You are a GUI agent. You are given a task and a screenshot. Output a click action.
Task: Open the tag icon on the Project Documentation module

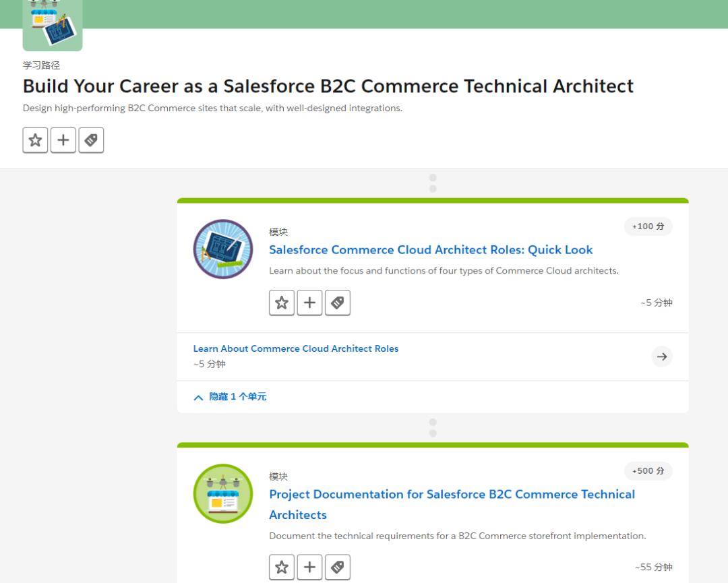coord(338,567)
